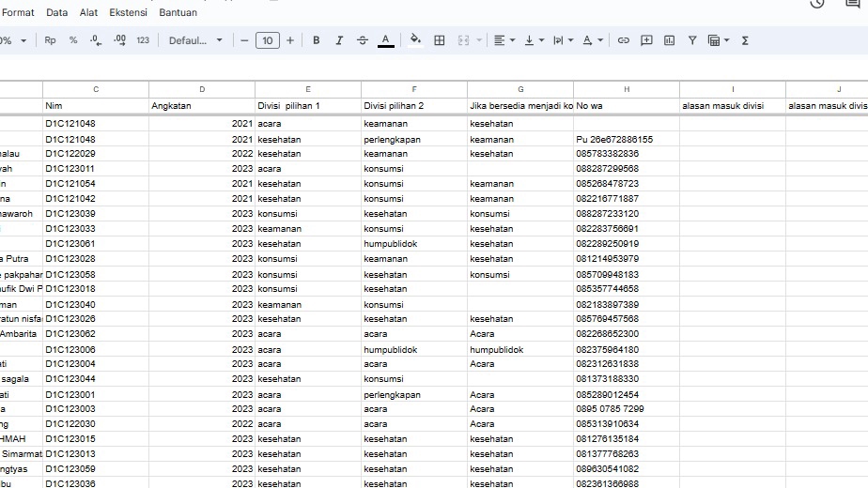The image size is (868, 488).
Task: Open text wrapping dropdown
Action: tap(563, 40)
